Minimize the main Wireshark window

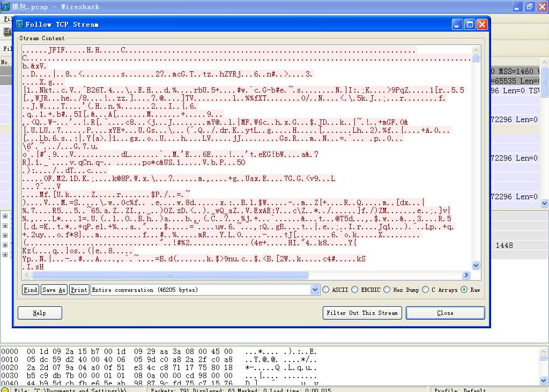tap(517, 6)
